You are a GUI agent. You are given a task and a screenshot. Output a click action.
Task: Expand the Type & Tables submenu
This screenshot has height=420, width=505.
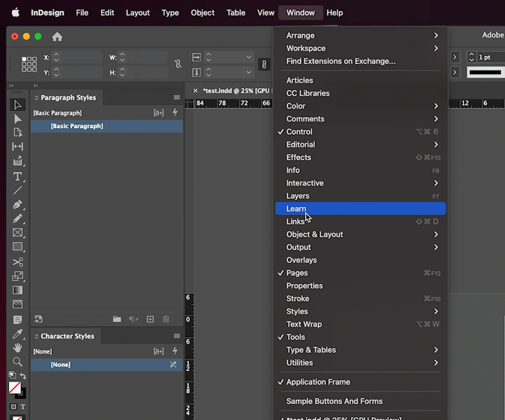311,349
